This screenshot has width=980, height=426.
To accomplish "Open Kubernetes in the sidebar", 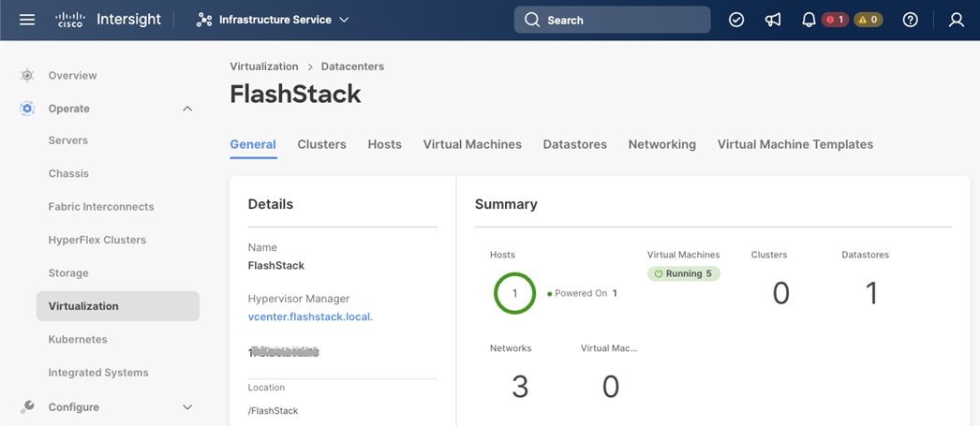I will click(78, 339).
